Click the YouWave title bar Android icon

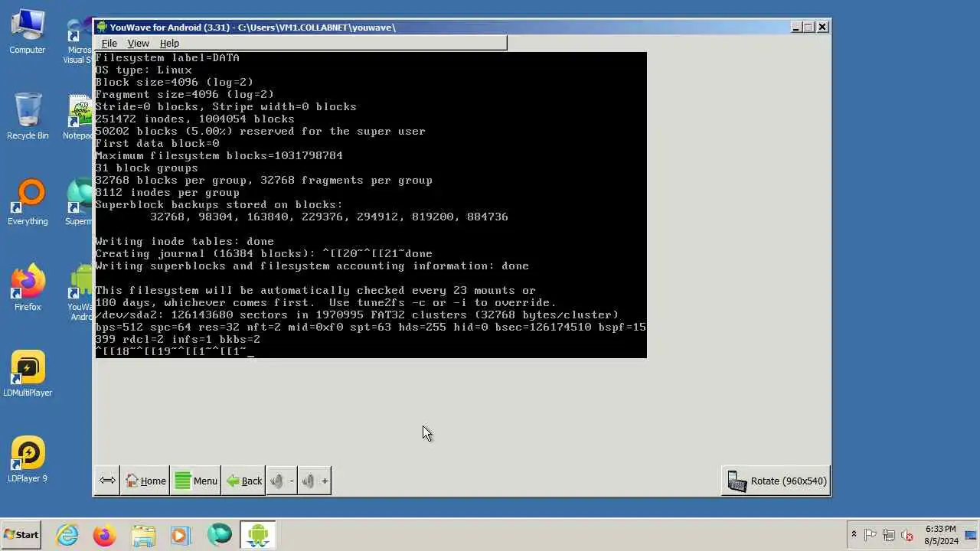pos(102,28)
